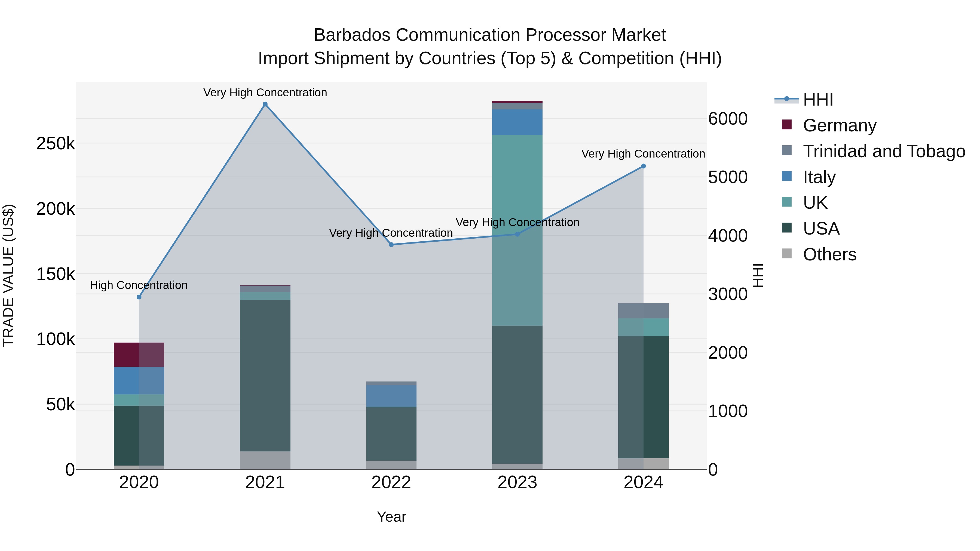Viewport: 980px width, 551px height.
Task: Click x-axis tick label 2021
Action: (265, 482)
